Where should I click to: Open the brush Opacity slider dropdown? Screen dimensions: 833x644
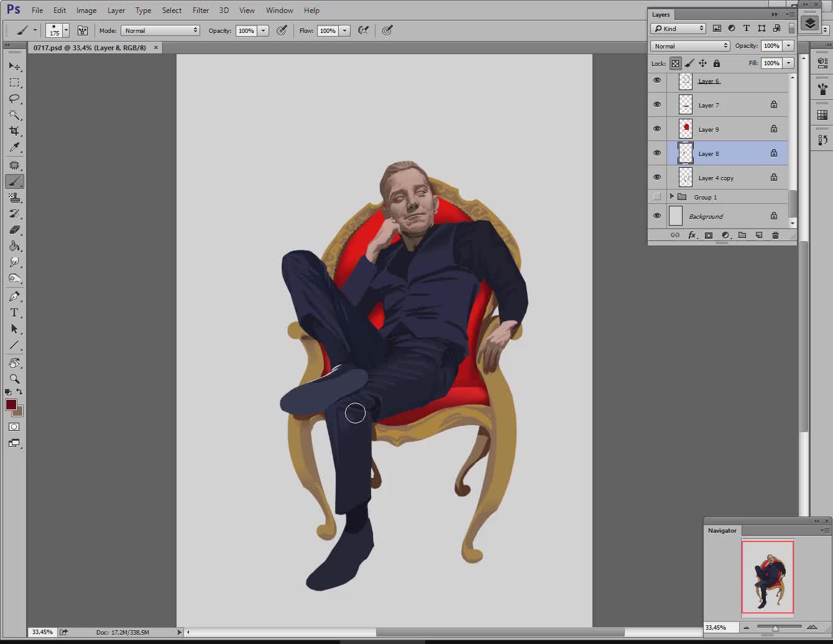[x=264, y=30]
